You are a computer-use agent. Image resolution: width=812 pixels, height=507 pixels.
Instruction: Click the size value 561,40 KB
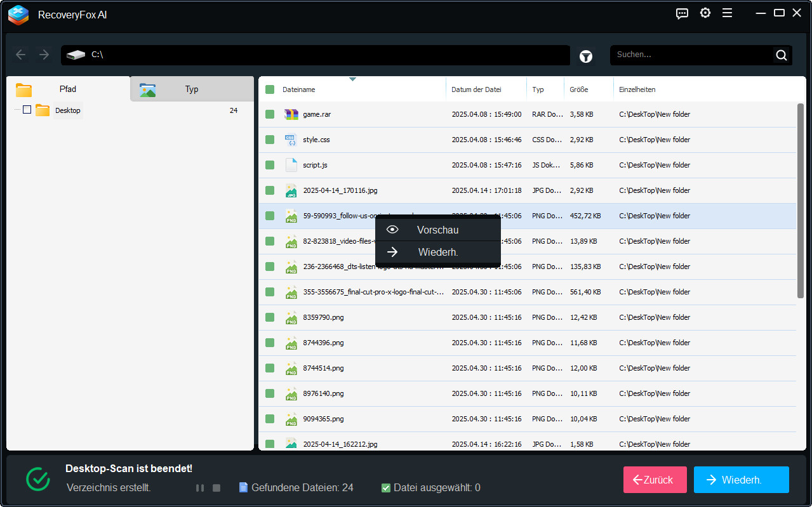pos(585,292)
